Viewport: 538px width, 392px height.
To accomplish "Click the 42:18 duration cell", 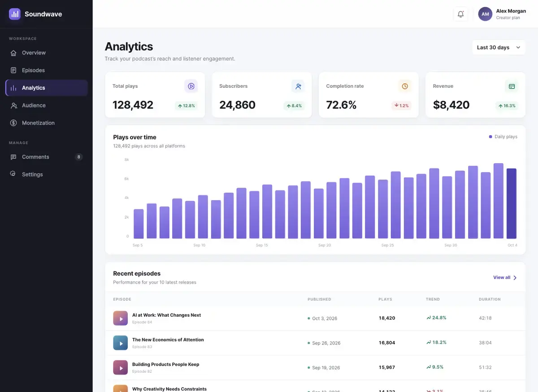I will click(x=485, y=318).
